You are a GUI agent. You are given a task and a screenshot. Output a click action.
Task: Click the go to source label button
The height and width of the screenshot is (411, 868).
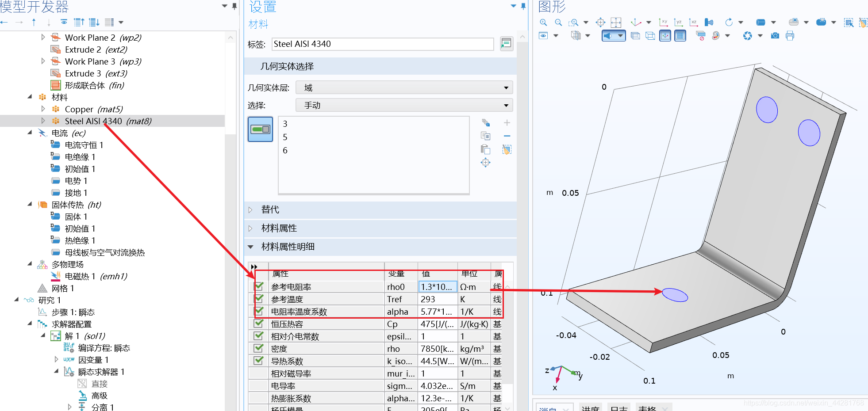[506, 43]
